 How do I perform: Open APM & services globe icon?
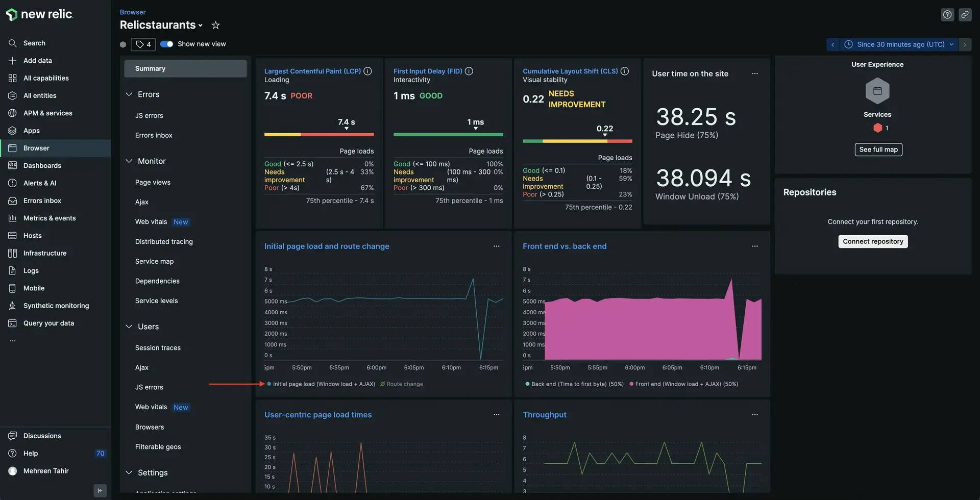13,113
